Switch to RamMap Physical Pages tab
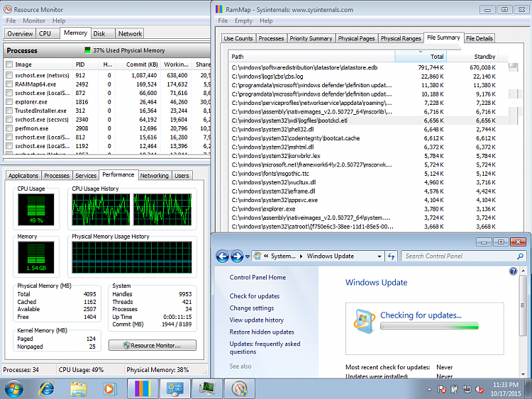Image resolution: width=532 pixels, height=399 pixels. pos(356,38)
